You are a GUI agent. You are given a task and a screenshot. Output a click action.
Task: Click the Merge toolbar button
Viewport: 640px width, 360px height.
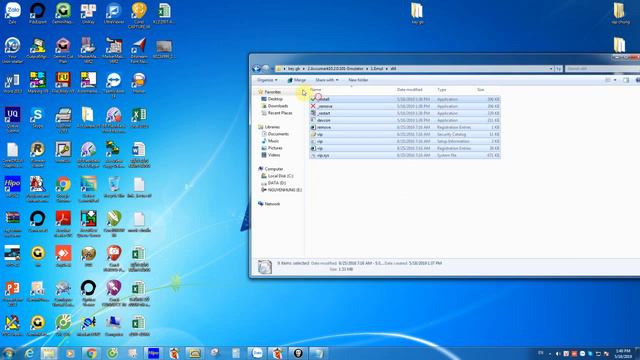[297, 80]
